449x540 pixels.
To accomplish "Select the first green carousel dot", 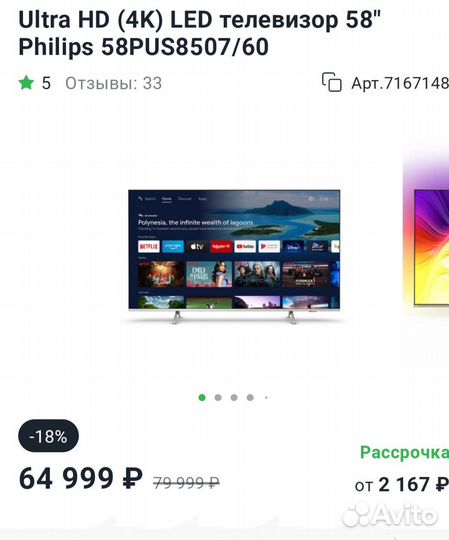I will (x=202, y=398).
